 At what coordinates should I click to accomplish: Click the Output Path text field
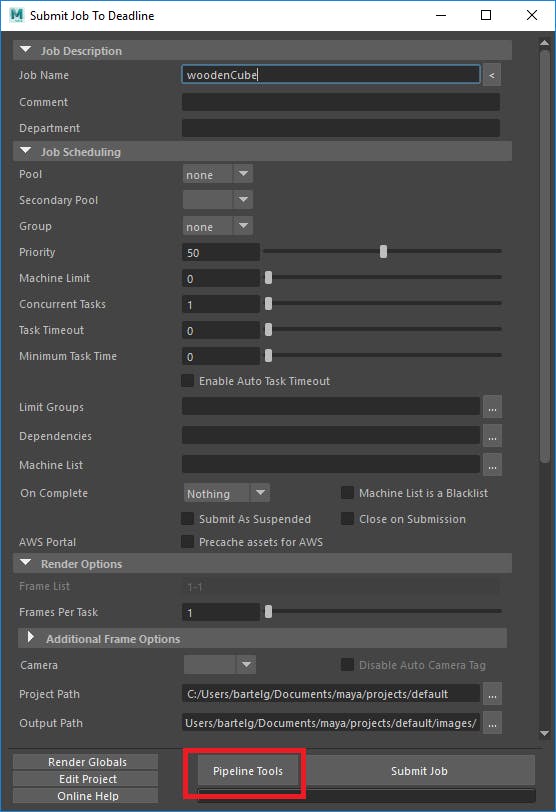(x=331, y=722)
